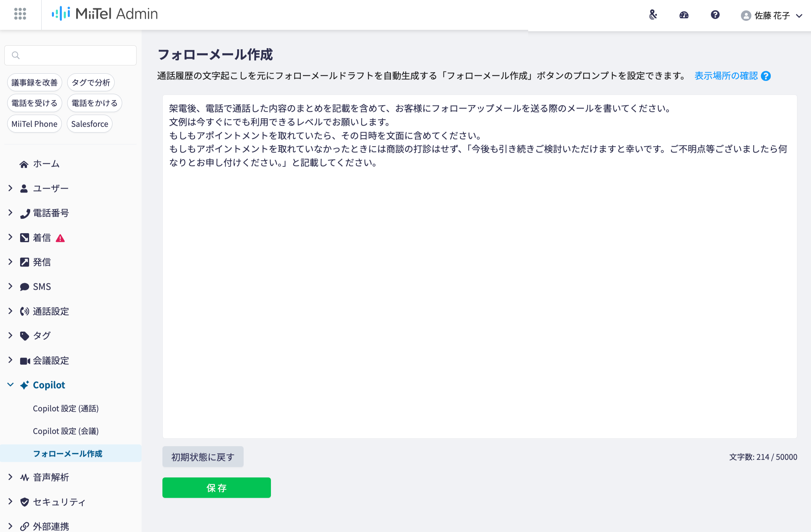Expand the SMS menu chevron
Viewport: 811px width, 532px height.
click(x=10, y=286)
